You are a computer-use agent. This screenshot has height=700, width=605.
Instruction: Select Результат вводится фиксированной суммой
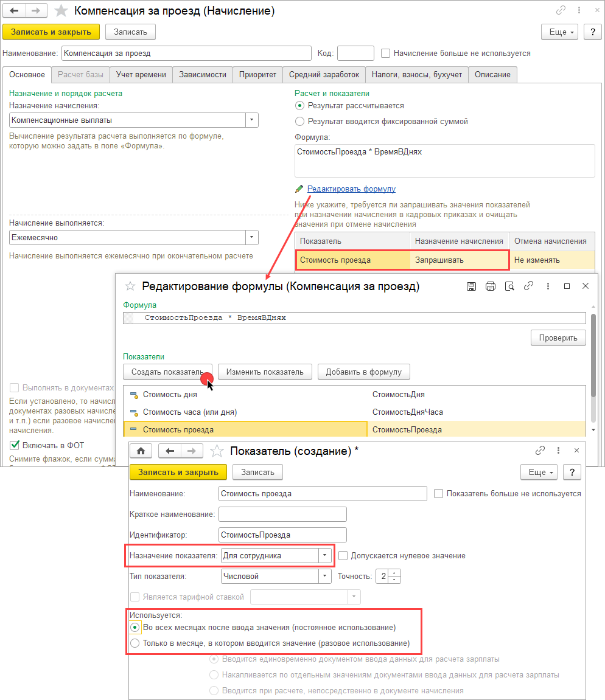(299, 122)
